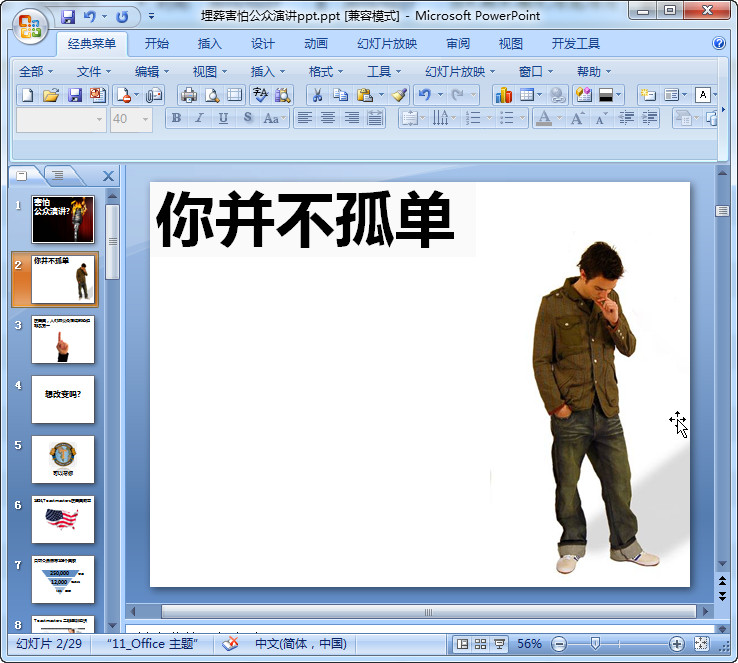Click the Research books icon
Screen dimensions: 738x663
coord(282,95)
